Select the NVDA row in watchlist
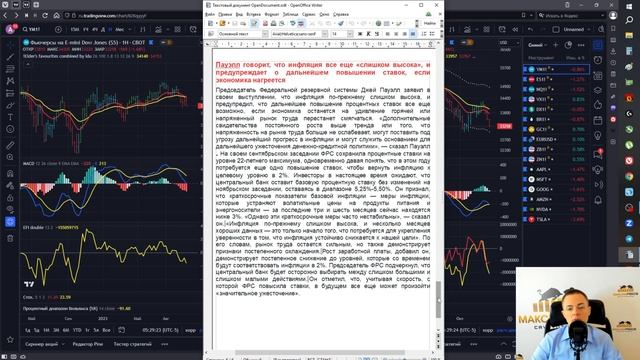 (556, 209)
